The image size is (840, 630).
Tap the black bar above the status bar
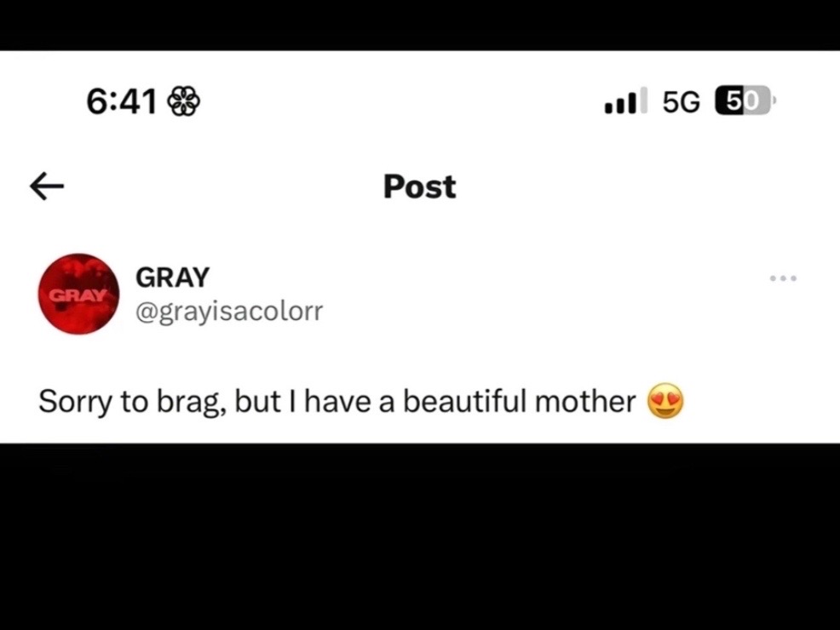coord(420,24)
